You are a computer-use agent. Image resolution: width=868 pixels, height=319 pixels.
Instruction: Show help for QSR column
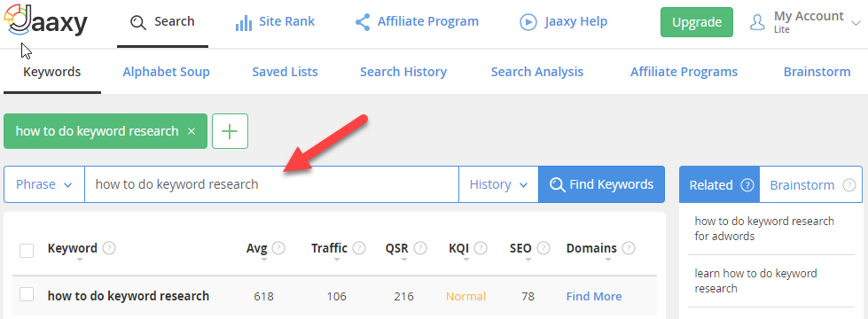(x=420, y=248)
